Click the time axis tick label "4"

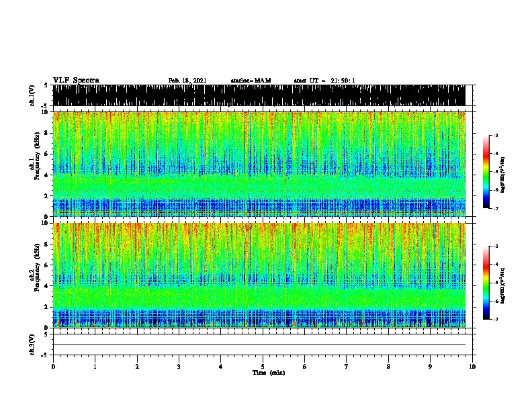point(221,367)
